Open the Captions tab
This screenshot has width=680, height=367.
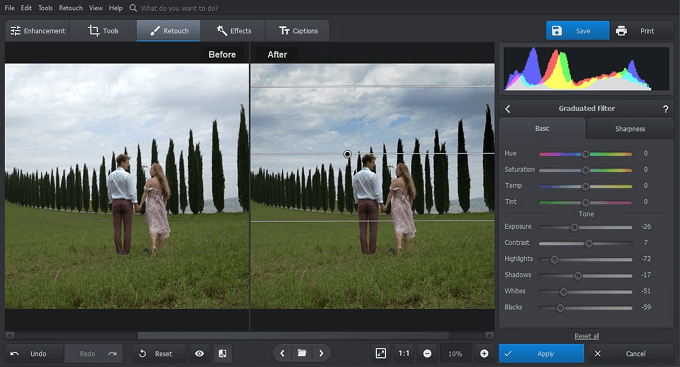[298, 31]
